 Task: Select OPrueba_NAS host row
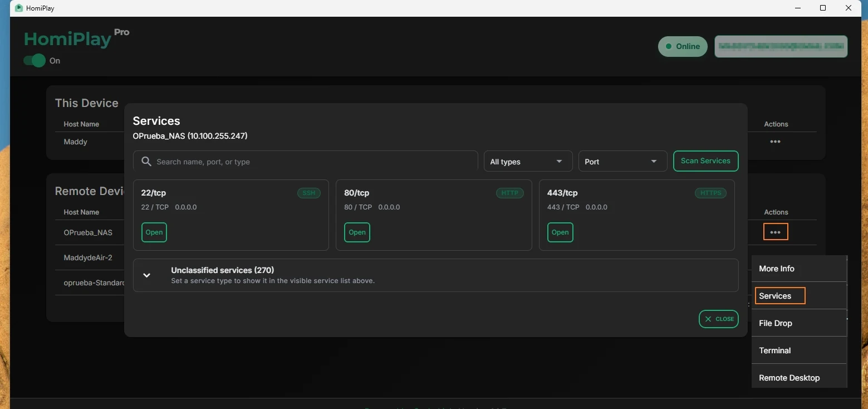88,232
